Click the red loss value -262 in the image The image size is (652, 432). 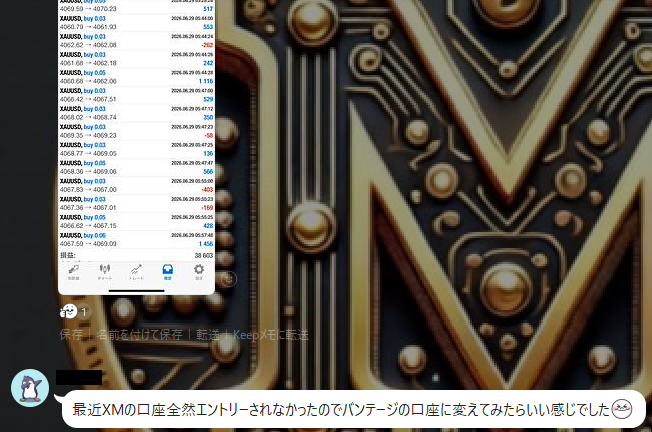point(207,45)
